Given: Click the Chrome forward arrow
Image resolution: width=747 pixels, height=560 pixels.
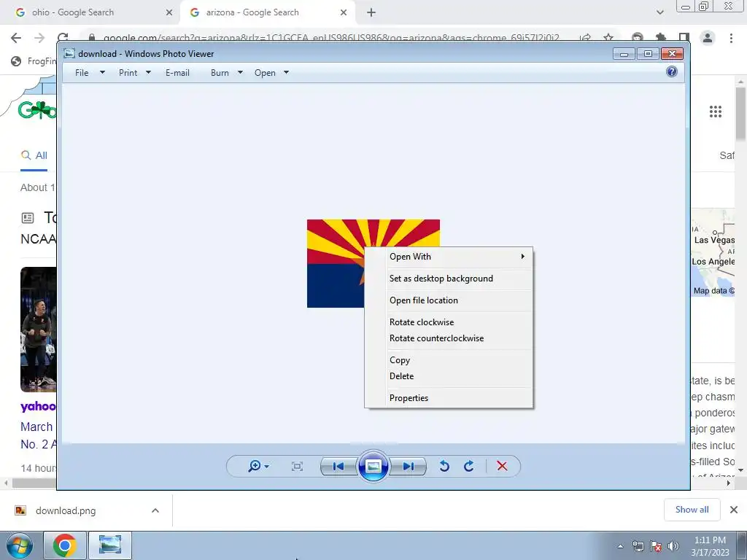Looking at the screenshot, I should point(39,38).
